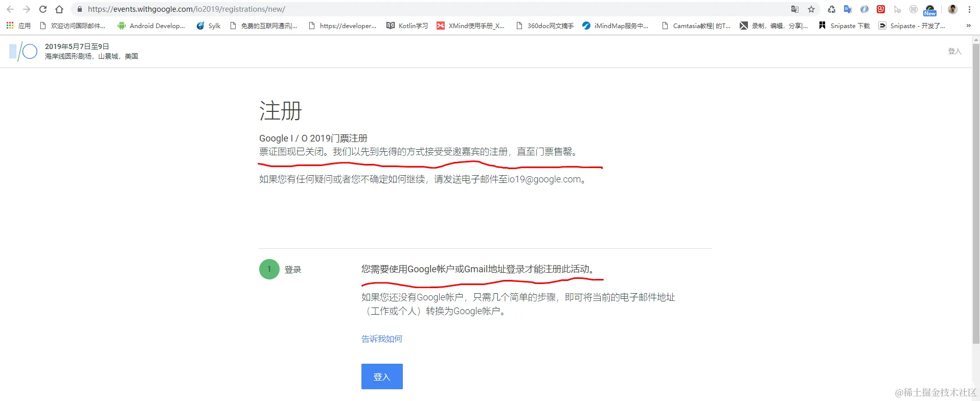
Task: Bookmark this page with the star icon
Action: (811, 9)
